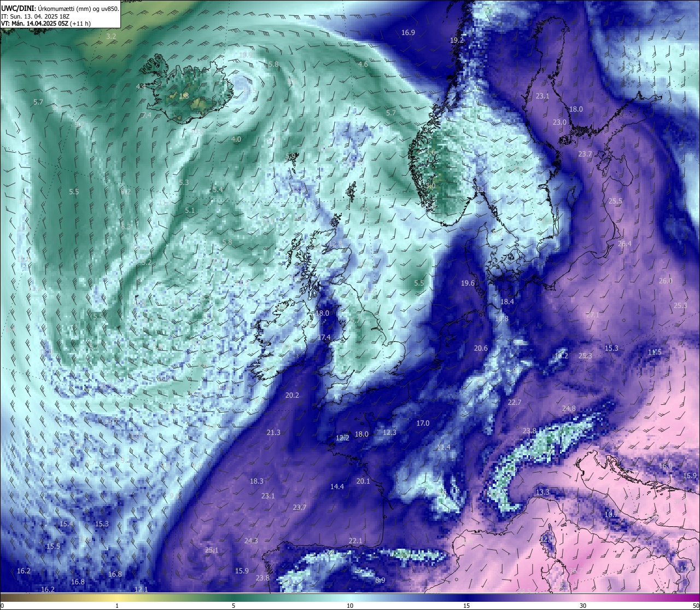Click the map value 26.4
This screenshot has width=700, height=610.
pyautogui.click(x=625, y=244)
